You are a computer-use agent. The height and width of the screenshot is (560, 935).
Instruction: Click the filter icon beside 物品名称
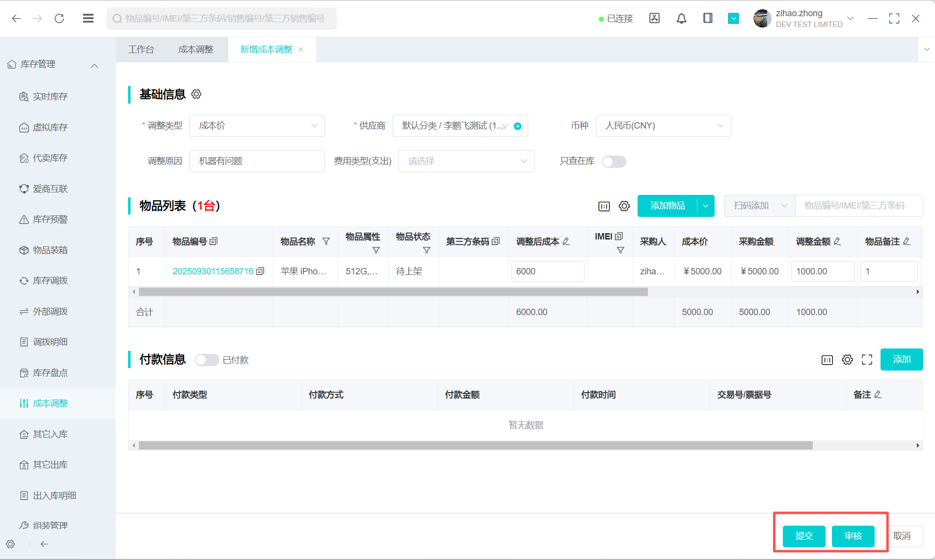[x=326, y=241]
